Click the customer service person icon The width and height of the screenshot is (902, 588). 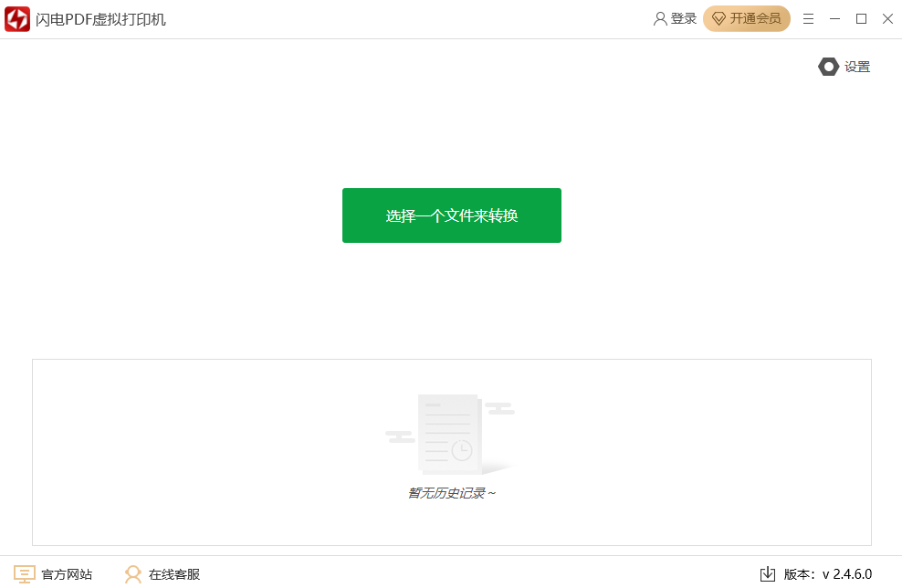(x=133, y=574)
